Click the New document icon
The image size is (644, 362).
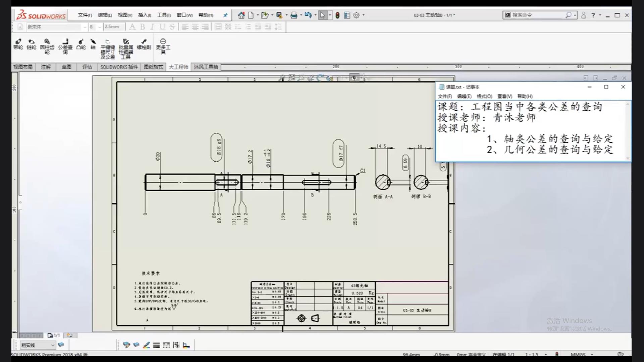[x=251, y=15]
